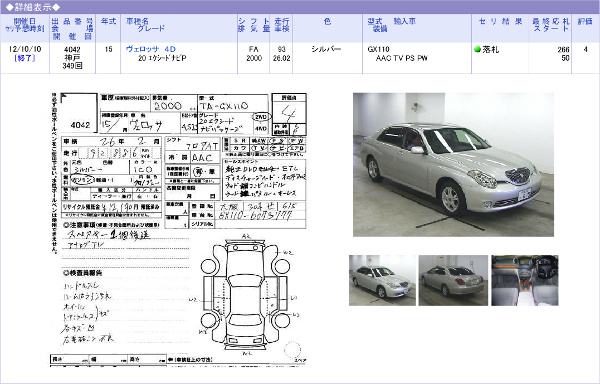View the interior dashboard thumbnail
This screenshot has width=600, height=384.
pyautogui.click(x=525, y=280)
